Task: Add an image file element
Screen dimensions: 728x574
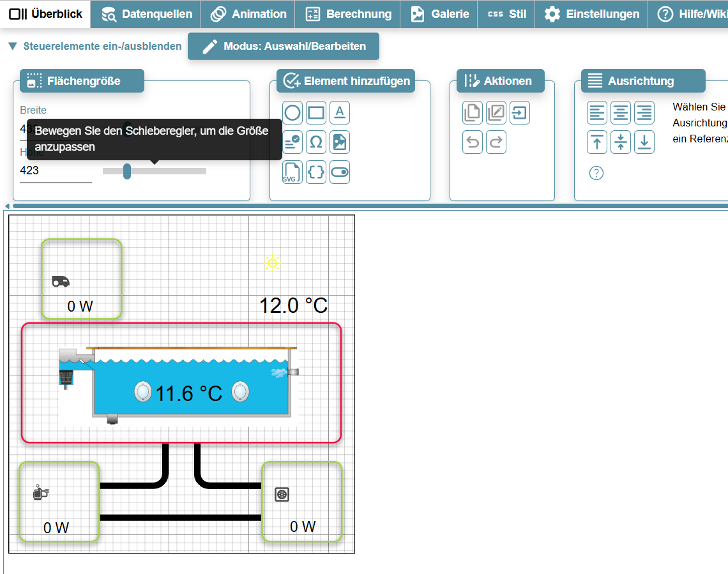Action: (340, 142)
